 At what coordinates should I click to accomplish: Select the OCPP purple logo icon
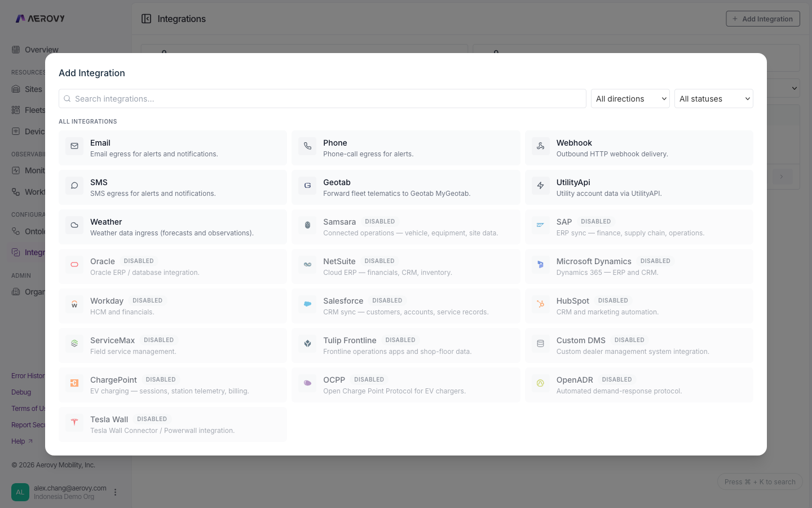pyautogui.click(x=307, y=383)
